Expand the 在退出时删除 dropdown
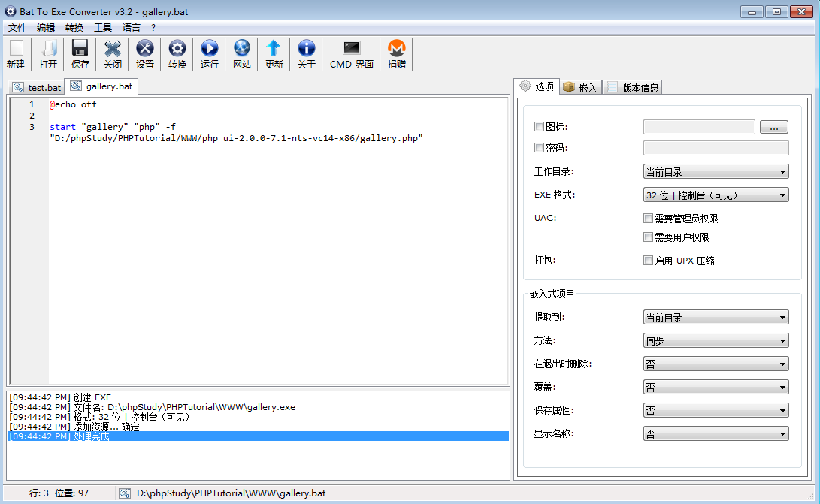Image resolution: width=820 pixels, height=504 pixels. tap(716, 364)
